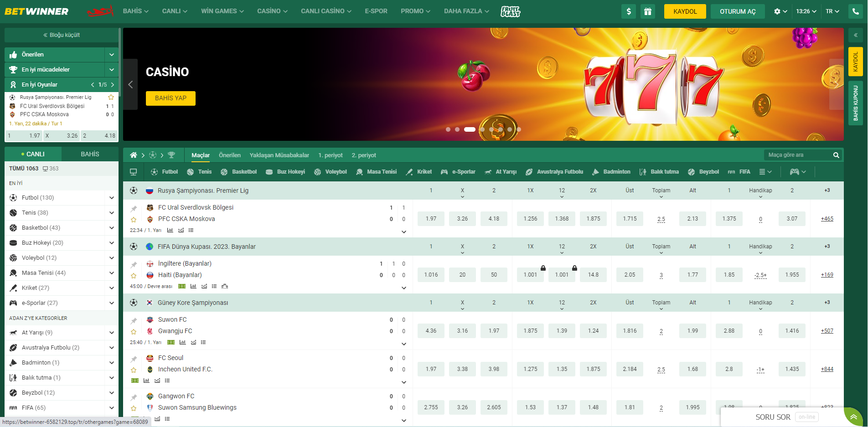The image size is (868, 427).
Task: Open statistics chart icon for Ural match
Action: [x=170, y=230]
